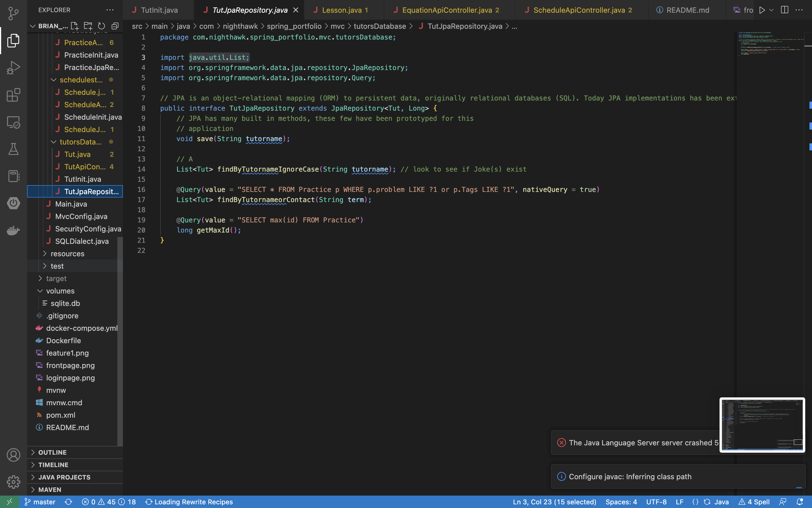
Task: Change indentation via Spaces: 4
Action: (621, 502)
